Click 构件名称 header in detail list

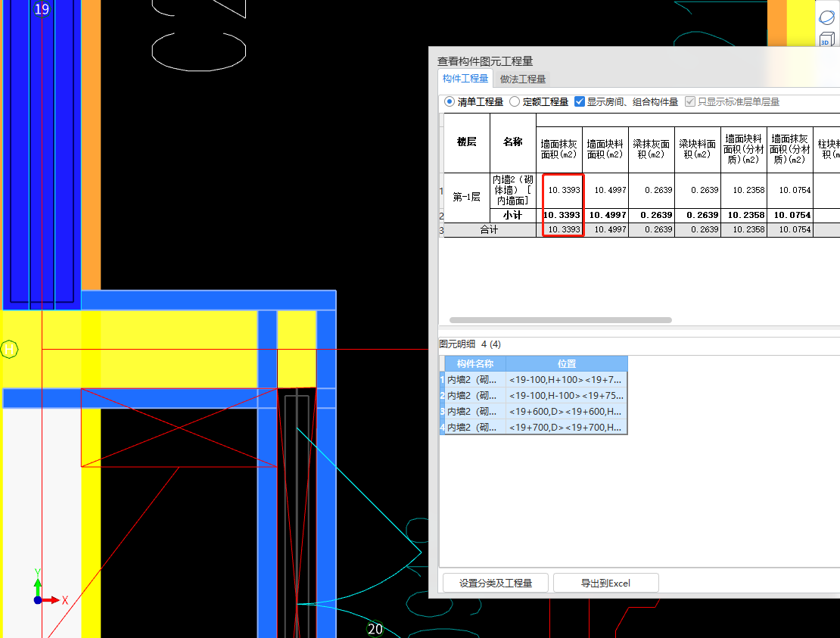tap(475, 364)
